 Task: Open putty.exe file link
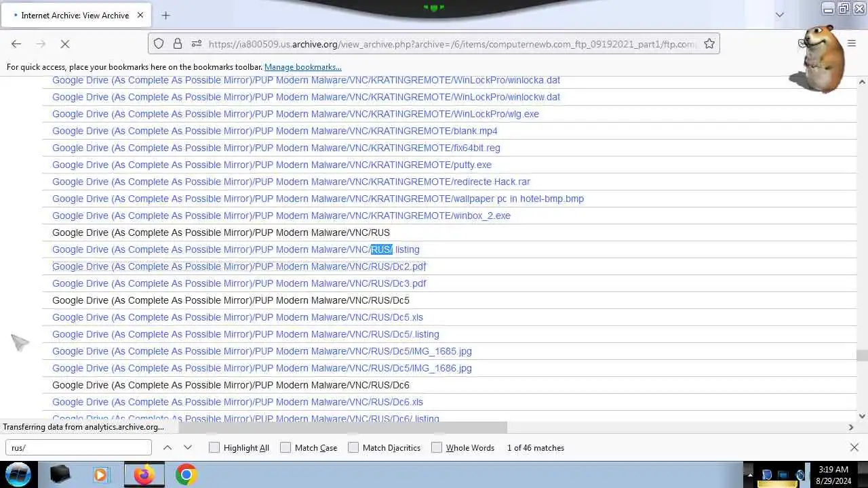[272, 165]
